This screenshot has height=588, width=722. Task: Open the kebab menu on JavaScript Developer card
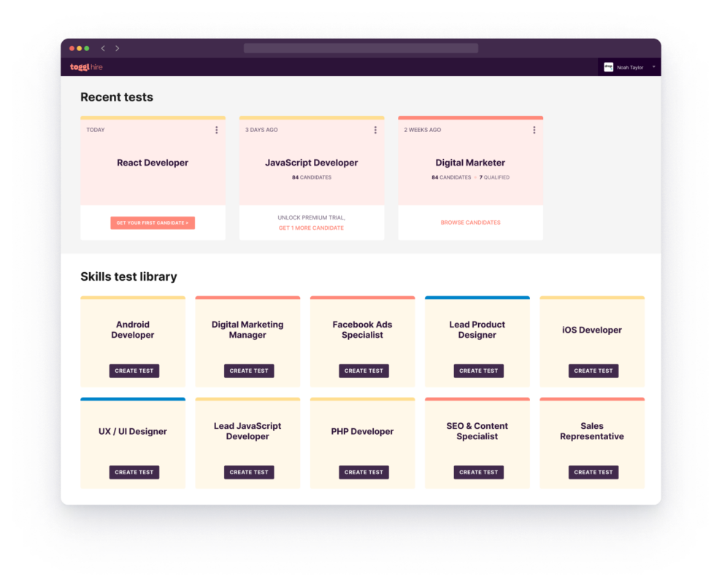(x=375, y=130)
